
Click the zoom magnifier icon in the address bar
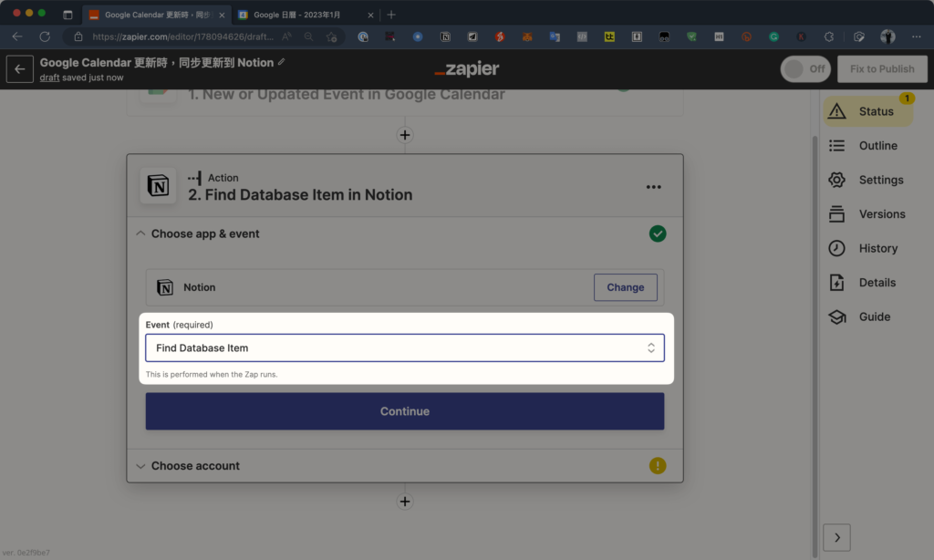click(308, 36)
